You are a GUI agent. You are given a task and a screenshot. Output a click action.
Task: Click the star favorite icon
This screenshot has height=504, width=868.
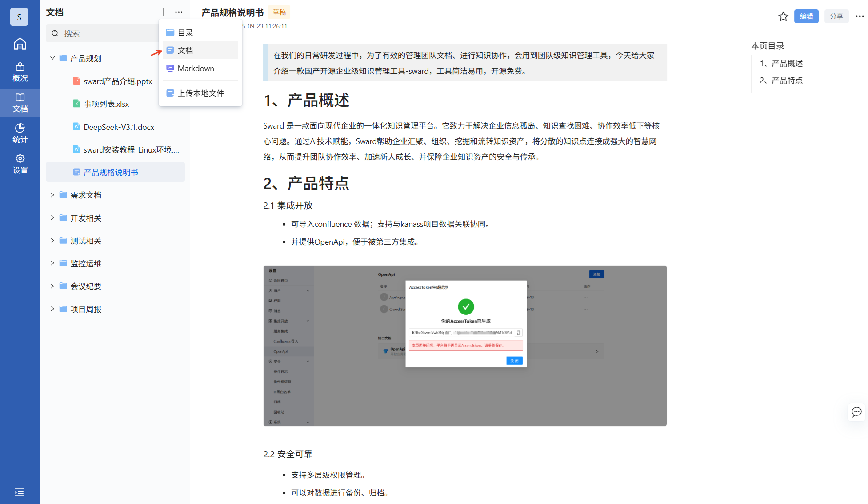783,16
